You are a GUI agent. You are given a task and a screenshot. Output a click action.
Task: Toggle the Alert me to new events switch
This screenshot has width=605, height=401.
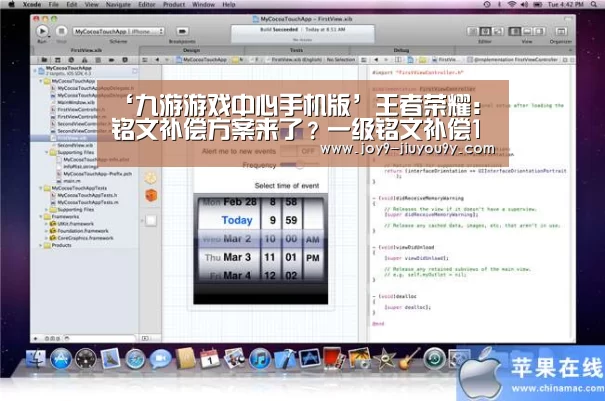[x=300, y=151]
